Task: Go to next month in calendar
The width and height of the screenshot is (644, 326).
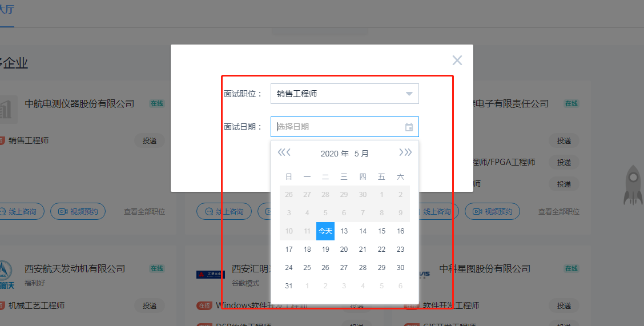Action: pos(401,152)
